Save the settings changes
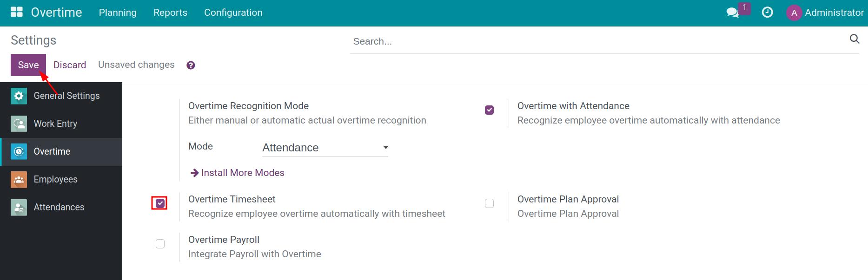 28,65
